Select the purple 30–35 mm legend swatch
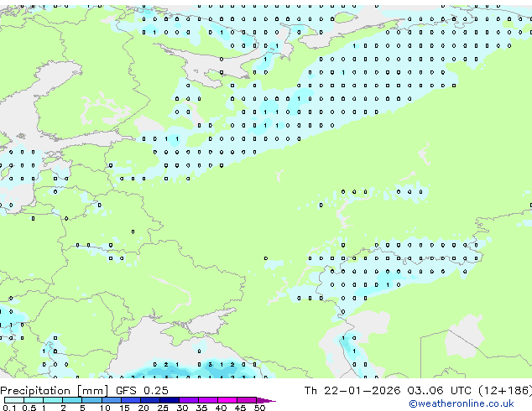This screenshot has height=411, width=532. [189, 400]
